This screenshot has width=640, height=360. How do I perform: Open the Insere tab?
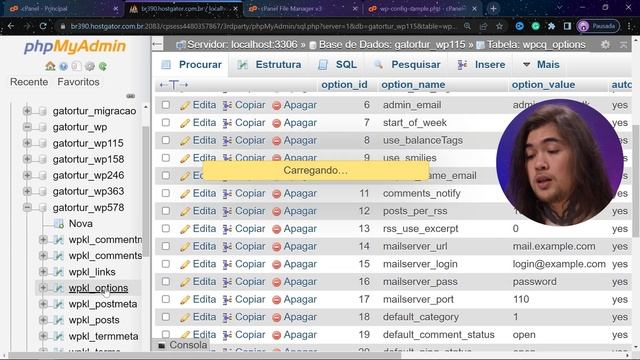click(482, 64)
